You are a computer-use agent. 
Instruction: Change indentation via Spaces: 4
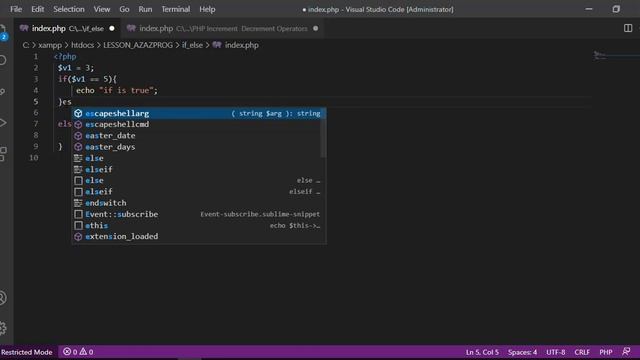(x=522, y=352)
